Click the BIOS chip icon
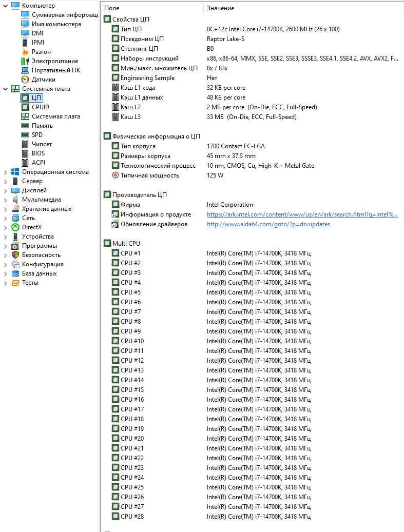Screen dimensions: 404x532 (x=25, y=153)
